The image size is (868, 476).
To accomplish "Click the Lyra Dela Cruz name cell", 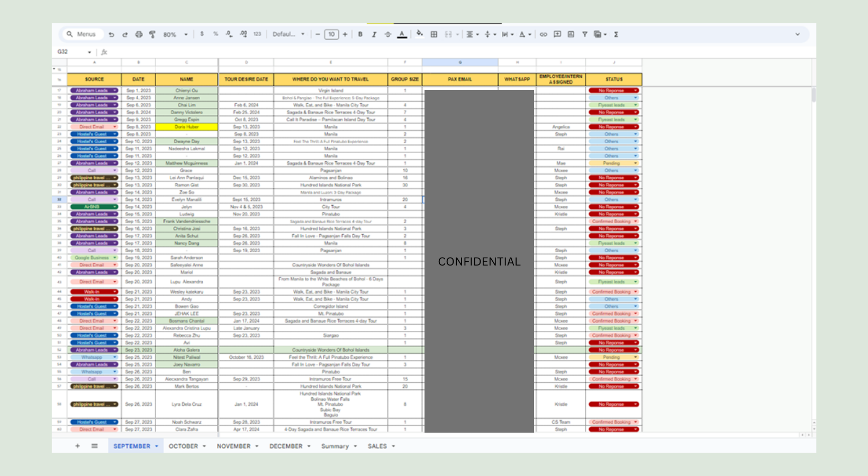I will (x=186, y=404).
